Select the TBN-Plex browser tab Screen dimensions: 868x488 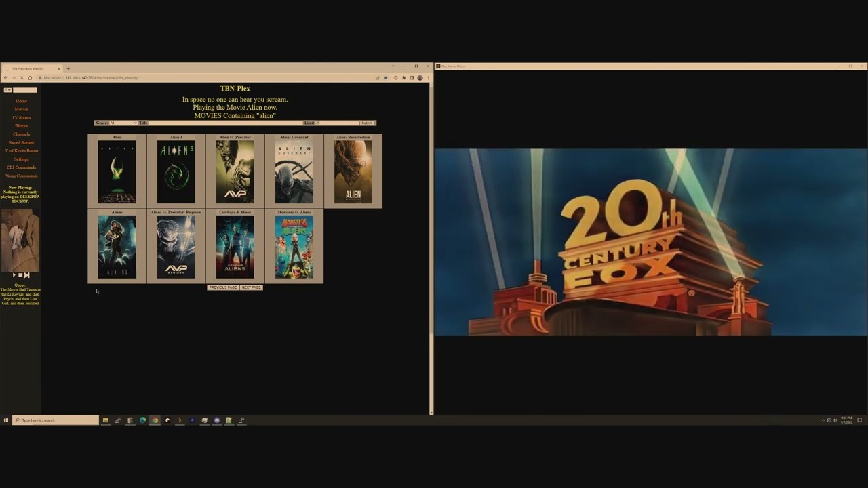[x=33, y=68]
